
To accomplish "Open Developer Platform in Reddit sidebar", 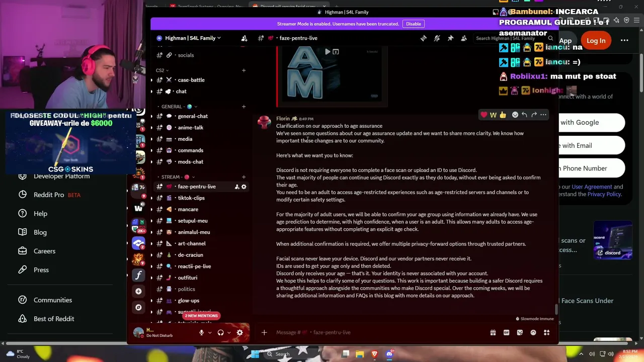I will click(61, 176).
